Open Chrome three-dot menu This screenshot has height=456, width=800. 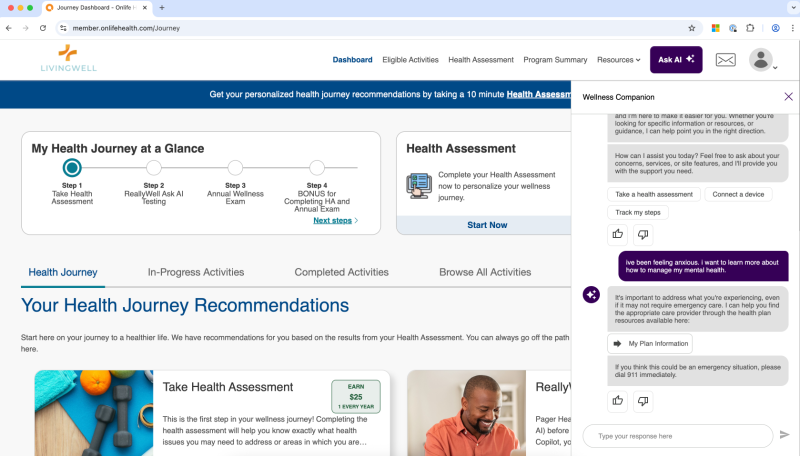792,28
